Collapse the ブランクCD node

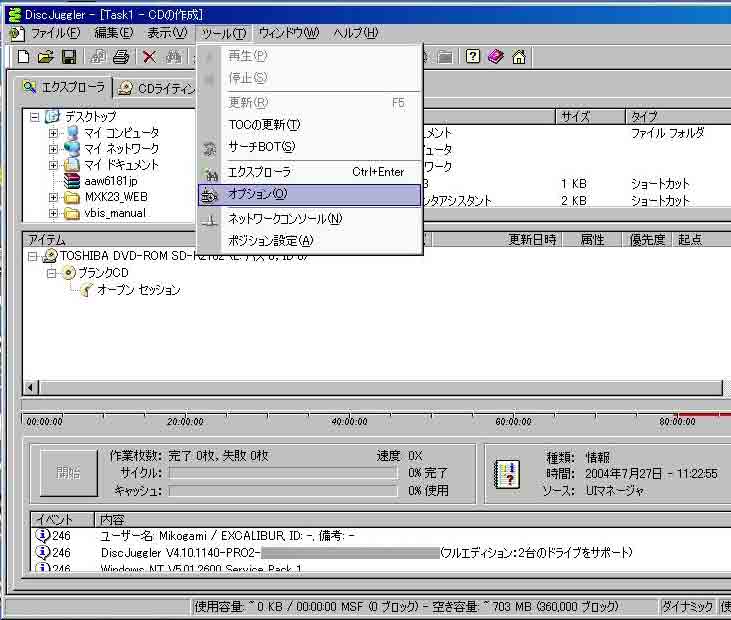coord(51,273)
